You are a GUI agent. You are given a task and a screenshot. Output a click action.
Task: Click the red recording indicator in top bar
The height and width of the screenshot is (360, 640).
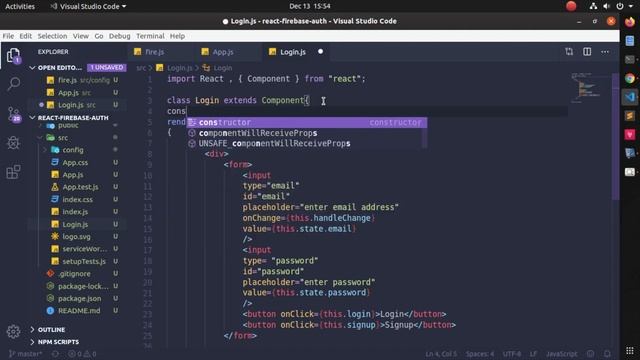(571, 6)
